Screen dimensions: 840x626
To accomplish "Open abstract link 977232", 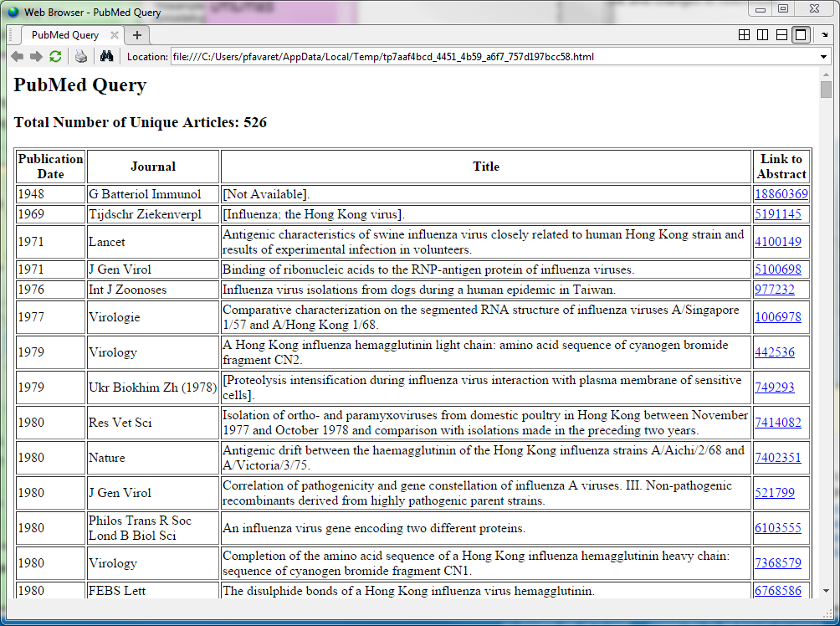I will tap(775, 290).
